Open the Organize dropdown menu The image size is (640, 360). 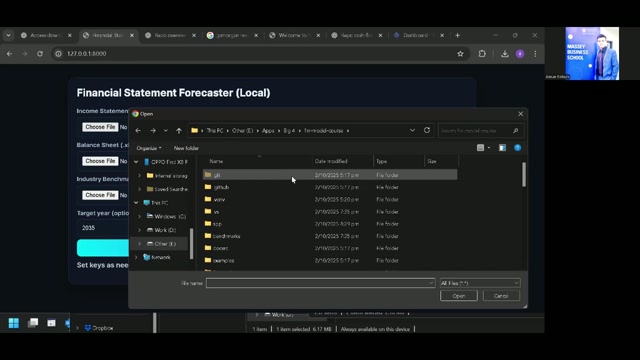pos(149,148)
